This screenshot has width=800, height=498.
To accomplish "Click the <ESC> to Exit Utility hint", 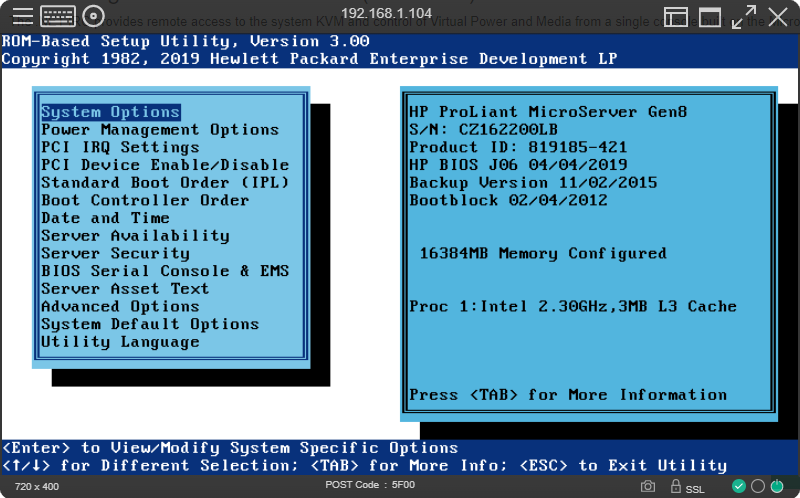I will [x=623, y=466].
